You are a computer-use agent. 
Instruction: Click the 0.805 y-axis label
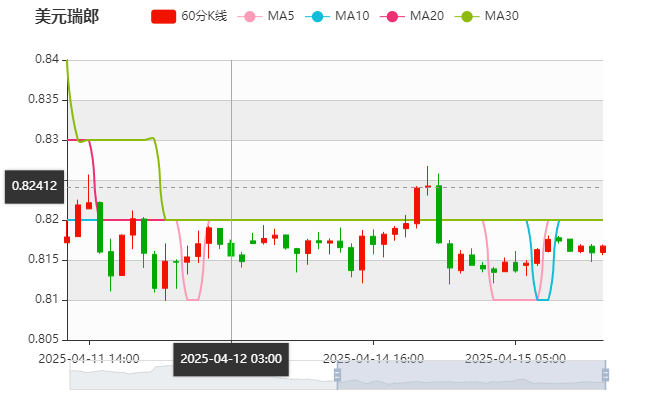pyautogui.click(x=44, y=339)
